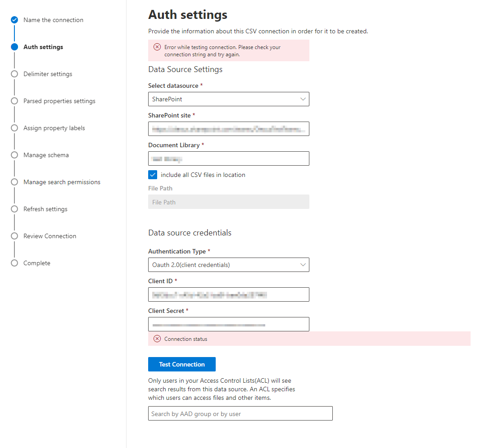Click the chevron on the SharePoint datasource selector
Viewport: 494px width, 448px height.
(x=303, y=99)
